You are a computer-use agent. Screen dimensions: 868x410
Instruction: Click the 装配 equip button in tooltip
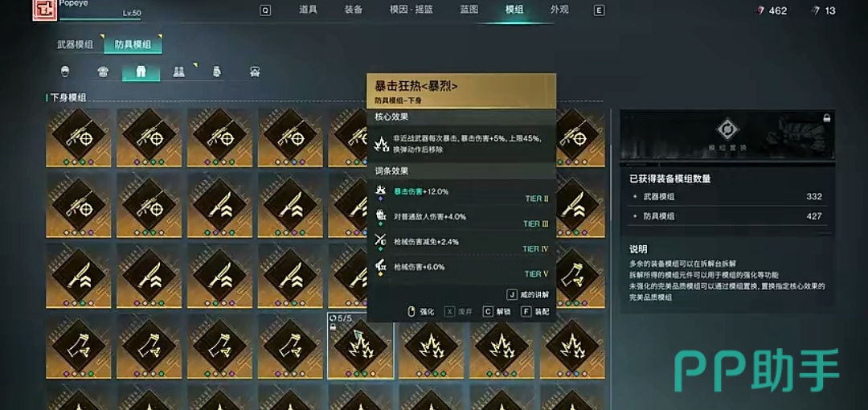pos(535,312)
